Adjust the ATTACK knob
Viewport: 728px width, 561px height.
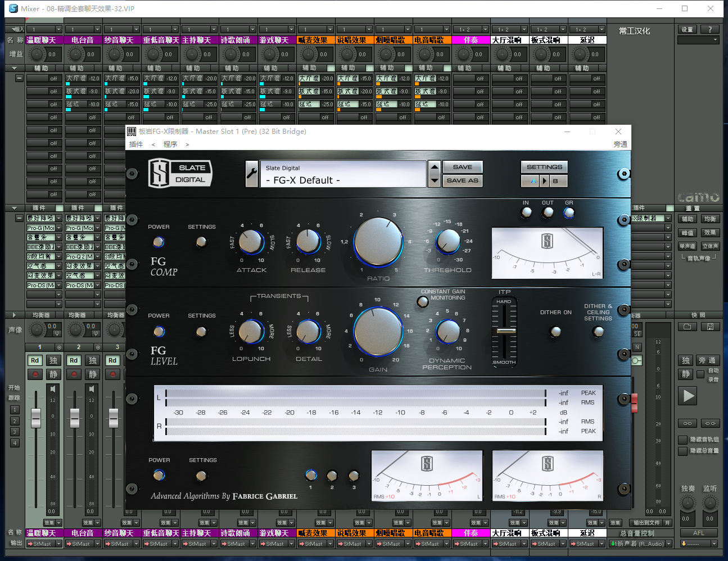point(251,242)
